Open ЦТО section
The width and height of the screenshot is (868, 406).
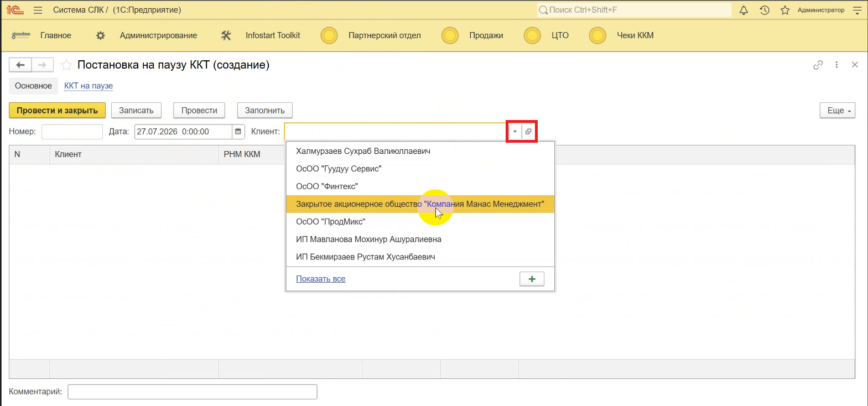point(560,35)
